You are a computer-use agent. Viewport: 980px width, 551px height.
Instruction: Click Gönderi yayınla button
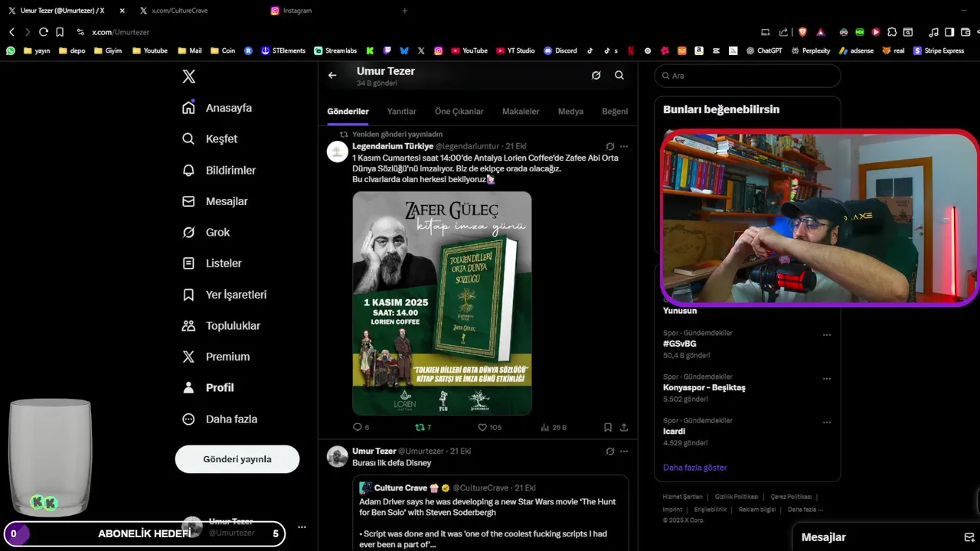(x=237, y=459)
